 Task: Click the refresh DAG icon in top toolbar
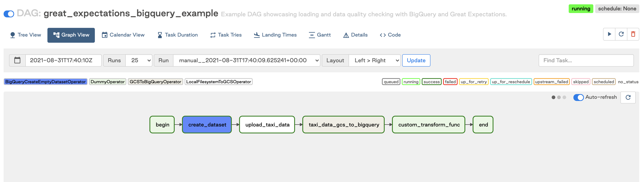click(622, 35)
